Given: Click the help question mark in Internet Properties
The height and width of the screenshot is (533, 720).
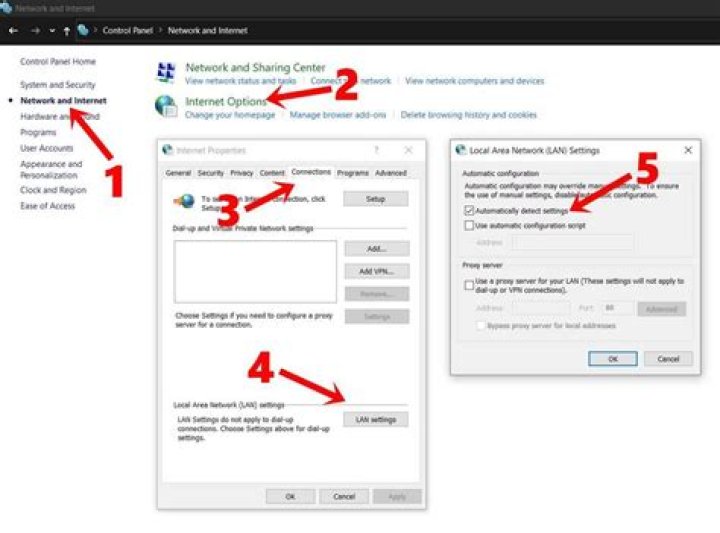Looking at the screenshot, I should (377, 150).
